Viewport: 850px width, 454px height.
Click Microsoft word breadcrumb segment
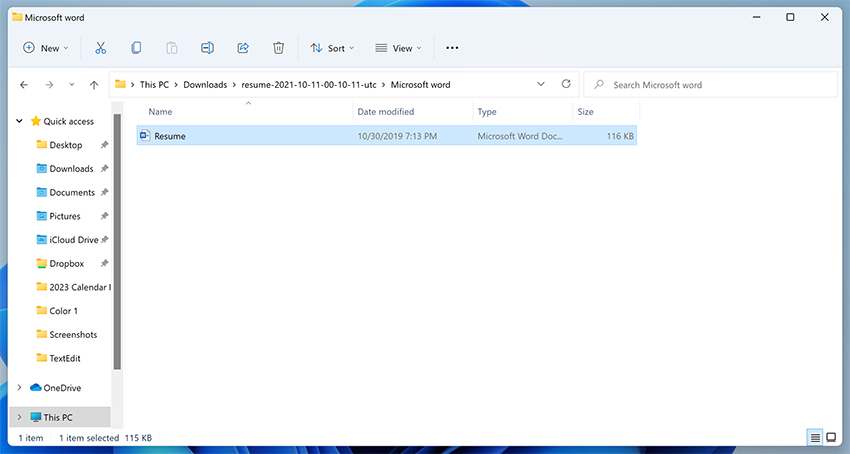coord(421,85)
